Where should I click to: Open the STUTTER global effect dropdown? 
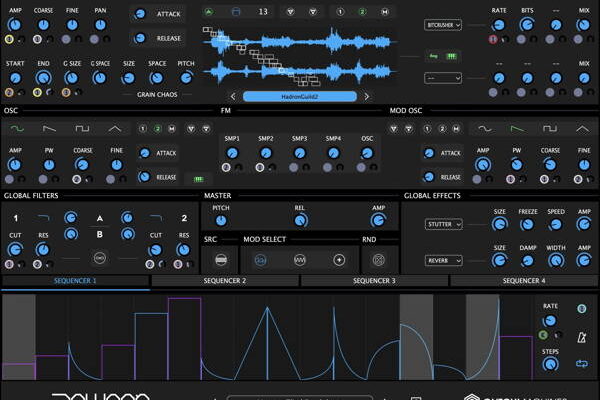coord(442,225)
